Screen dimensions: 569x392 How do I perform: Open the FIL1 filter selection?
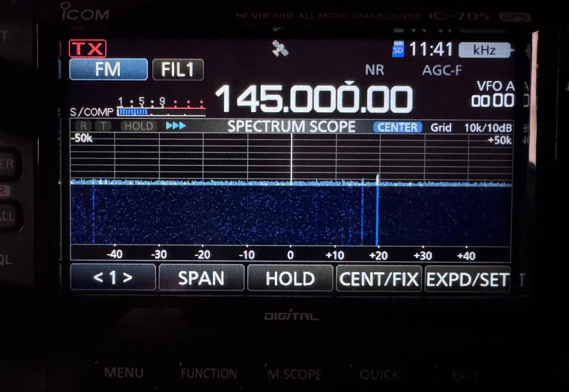tap(178, 70)
